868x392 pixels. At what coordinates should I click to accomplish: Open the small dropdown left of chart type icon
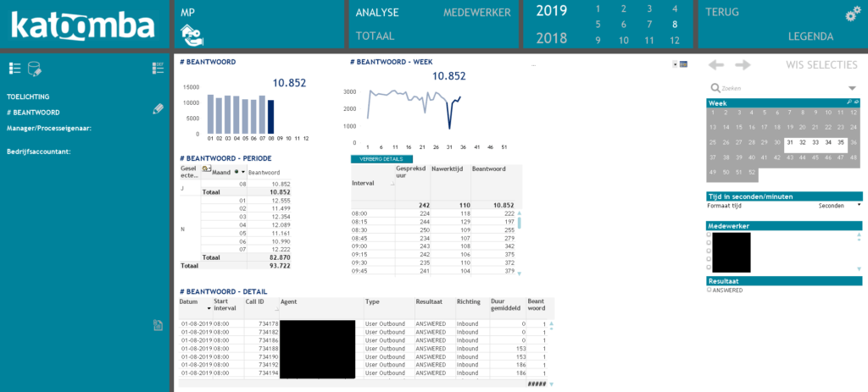tap(676, 64)
